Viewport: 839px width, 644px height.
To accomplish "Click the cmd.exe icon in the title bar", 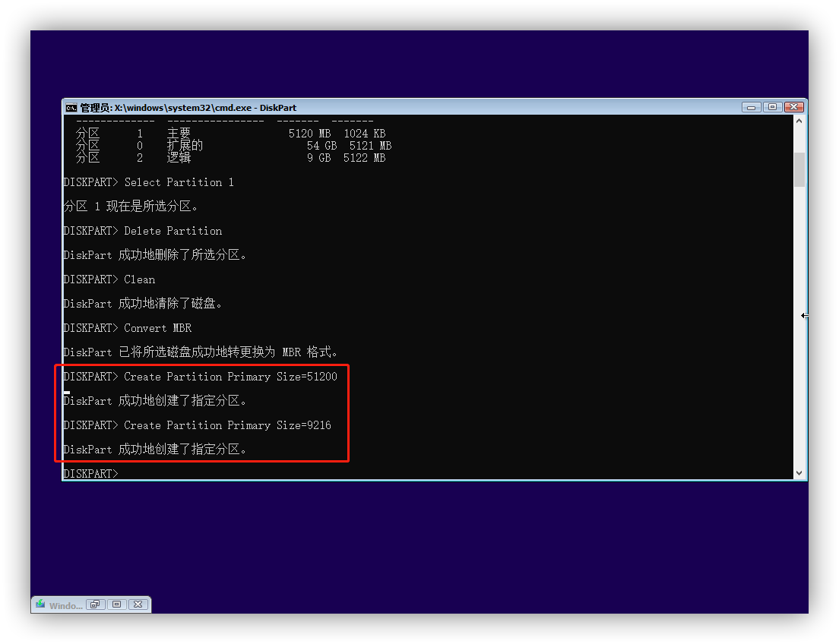I will 71,108.
